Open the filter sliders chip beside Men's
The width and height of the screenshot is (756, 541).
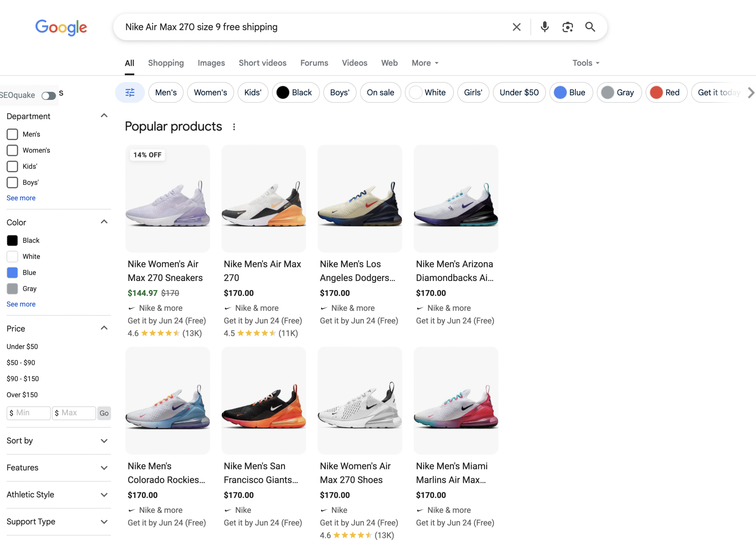tap(130, 92)
